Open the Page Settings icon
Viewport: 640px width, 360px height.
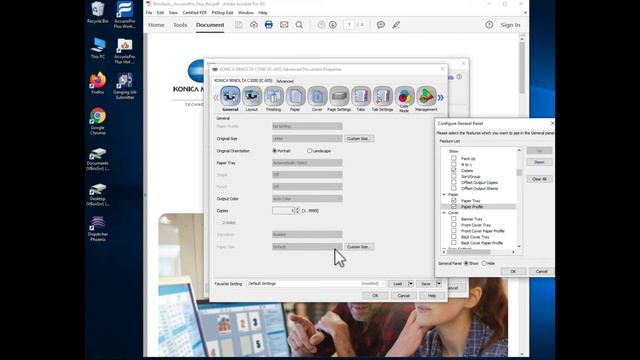click(x=339, y=96)
